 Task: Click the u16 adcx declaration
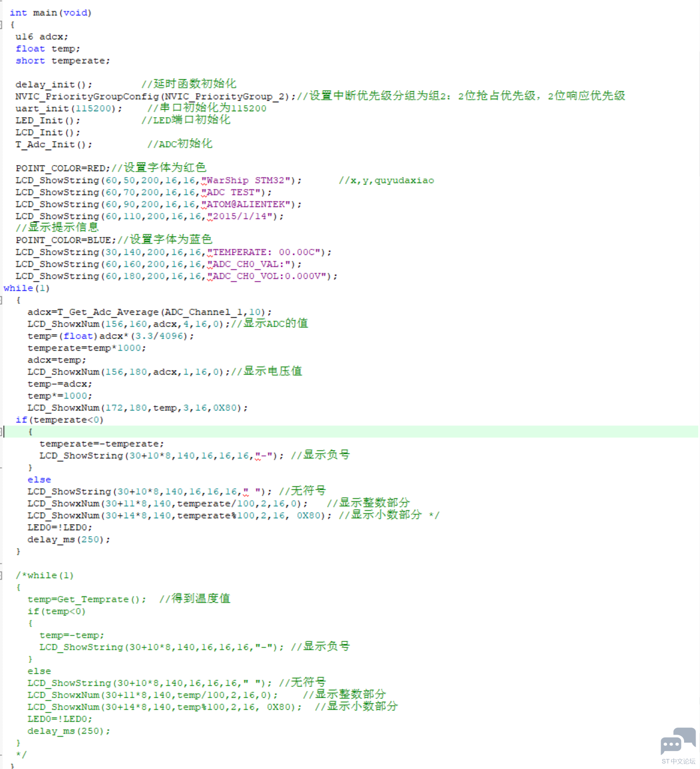[x=41, y=37]
